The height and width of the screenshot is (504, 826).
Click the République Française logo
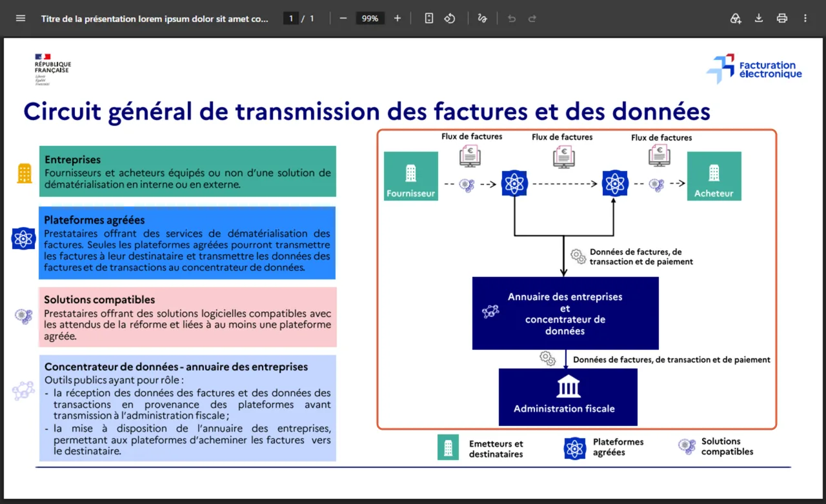[x=52, y=70]
